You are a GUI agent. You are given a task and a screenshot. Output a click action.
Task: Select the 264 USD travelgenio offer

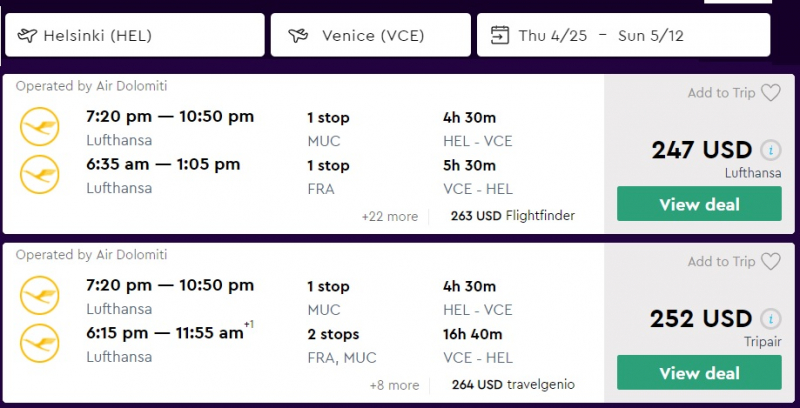[513, 384]
